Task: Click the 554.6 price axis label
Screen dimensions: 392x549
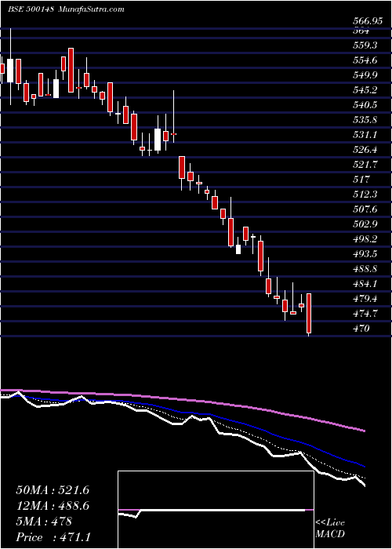Action: 365,60
